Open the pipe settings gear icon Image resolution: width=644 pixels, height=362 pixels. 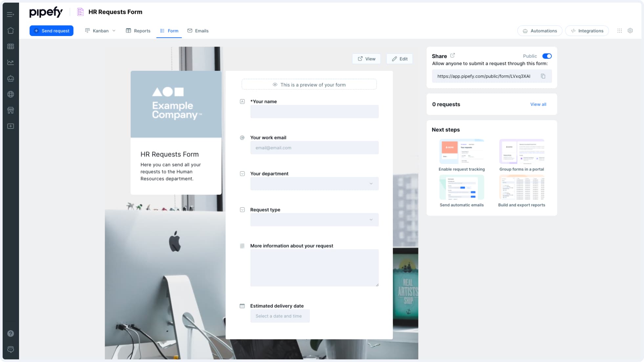pos(631,30)
